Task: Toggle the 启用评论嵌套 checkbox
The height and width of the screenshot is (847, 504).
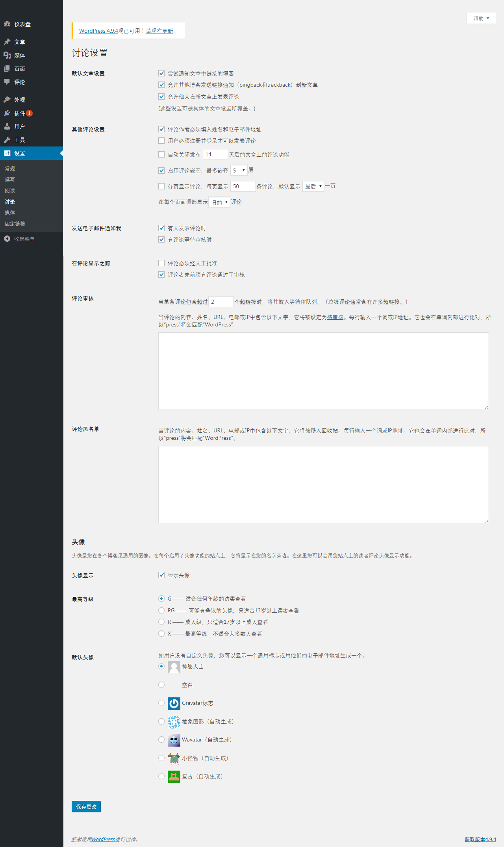Action: tap(161, 171)
